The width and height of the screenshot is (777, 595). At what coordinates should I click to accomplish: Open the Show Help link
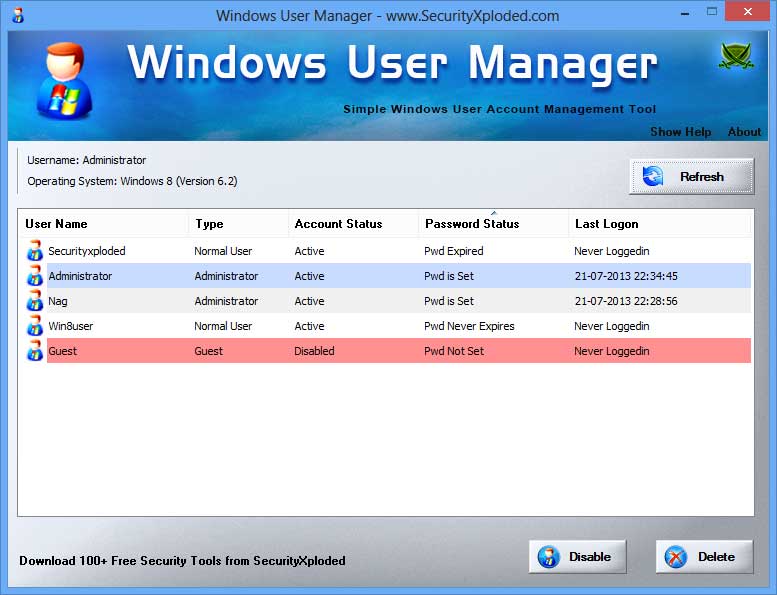680,132
